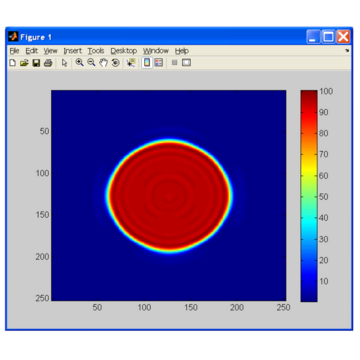Click the x-axis tick label 250

tap(284, 308)
